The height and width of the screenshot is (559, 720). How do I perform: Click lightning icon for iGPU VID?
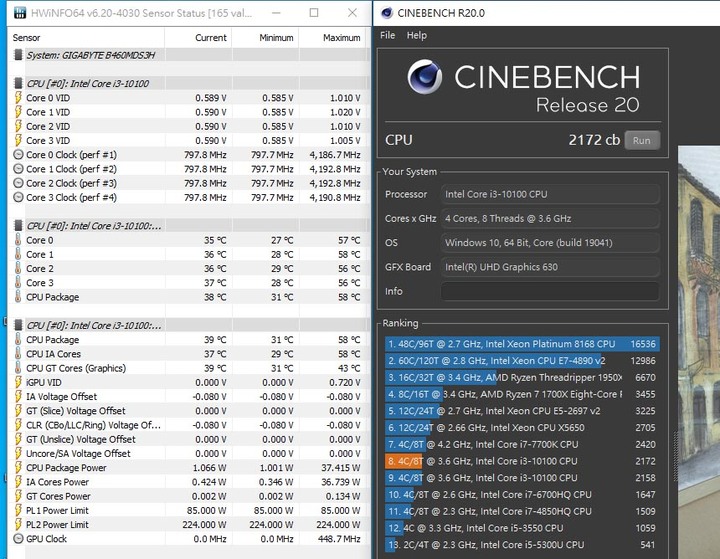18,383
